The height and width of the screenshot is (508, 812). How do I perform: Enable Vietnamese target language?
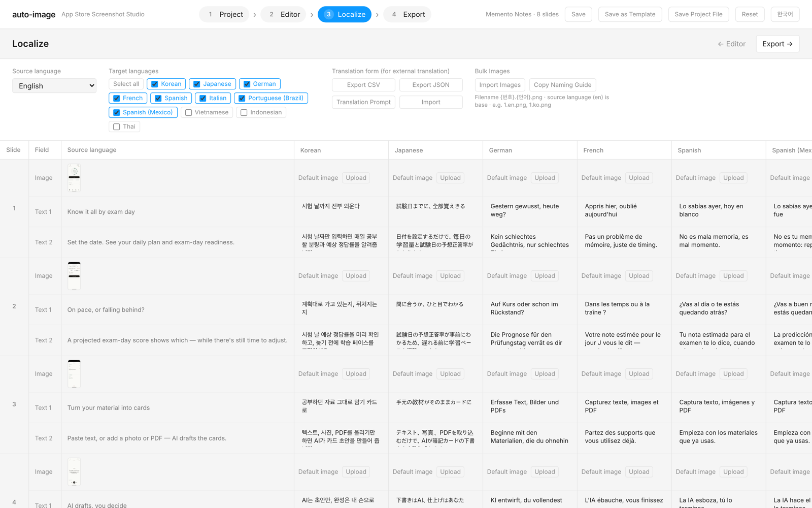tap(189, 113)
